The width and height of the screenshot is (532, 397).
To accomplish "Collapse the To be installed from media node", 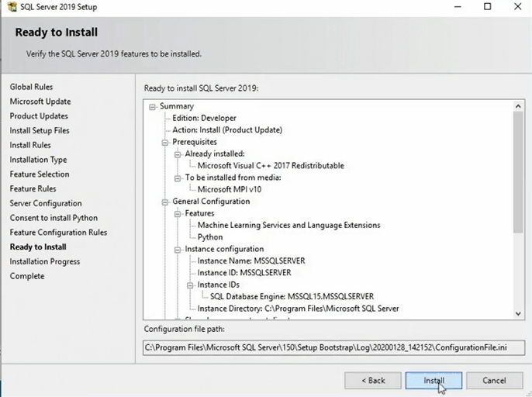I will pyautogui.click(x=178, y=178).
